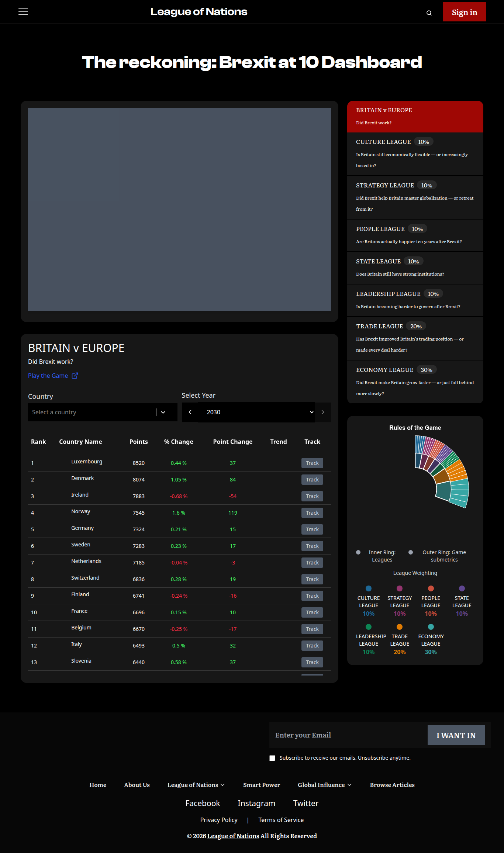The width and height of the screenshot is (504, 853).
Task: Click the I WANT IN button
Action: click(456, 735)
